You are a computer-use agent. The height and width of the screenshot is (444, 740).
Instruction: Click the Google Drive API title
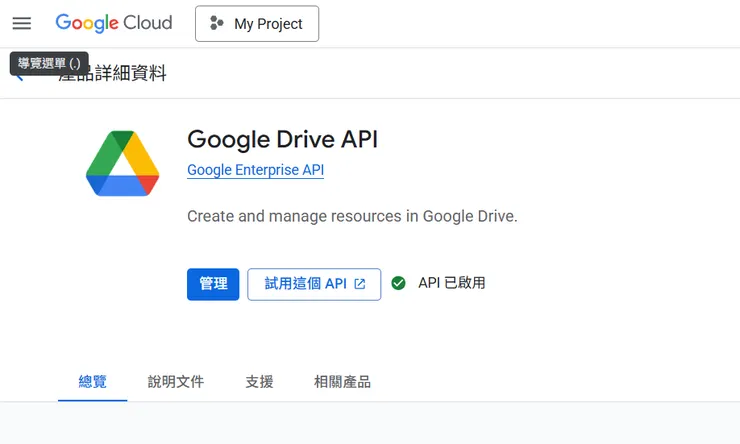click(282, 138)
